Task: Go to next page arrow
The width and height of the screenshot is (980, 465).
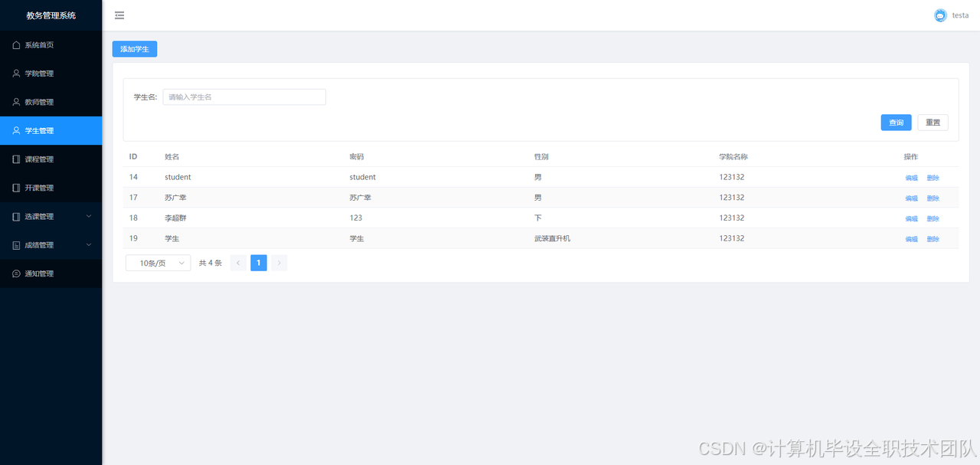Action: point(279,263)
